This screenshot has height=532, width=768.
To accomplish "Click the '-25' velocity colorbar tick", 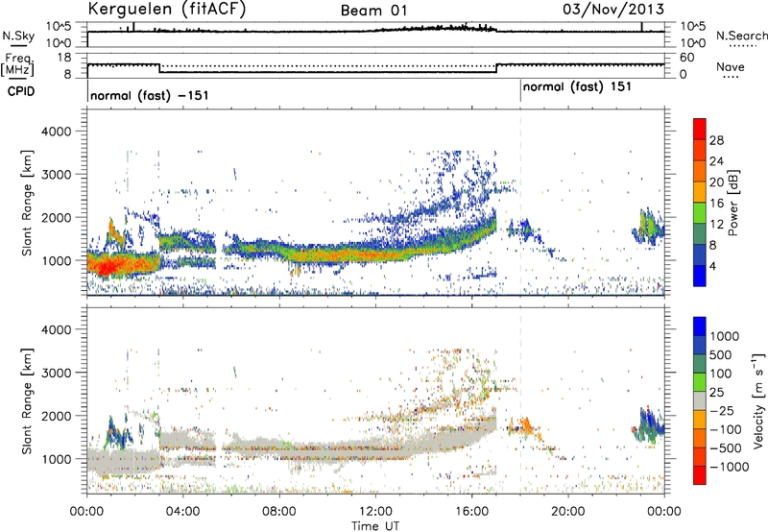I will pos(722,410).
